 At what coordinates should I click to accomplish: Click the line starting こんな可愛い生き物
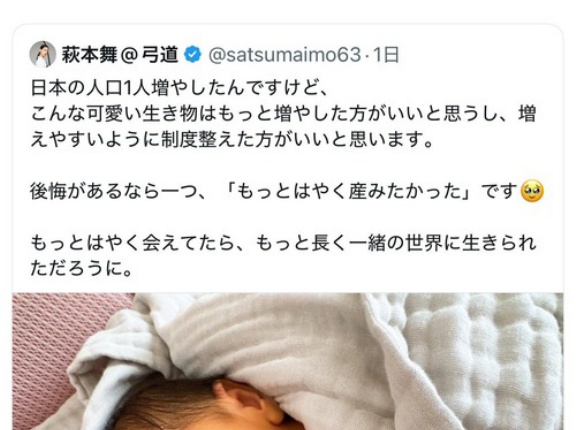[x=283, y=114]
